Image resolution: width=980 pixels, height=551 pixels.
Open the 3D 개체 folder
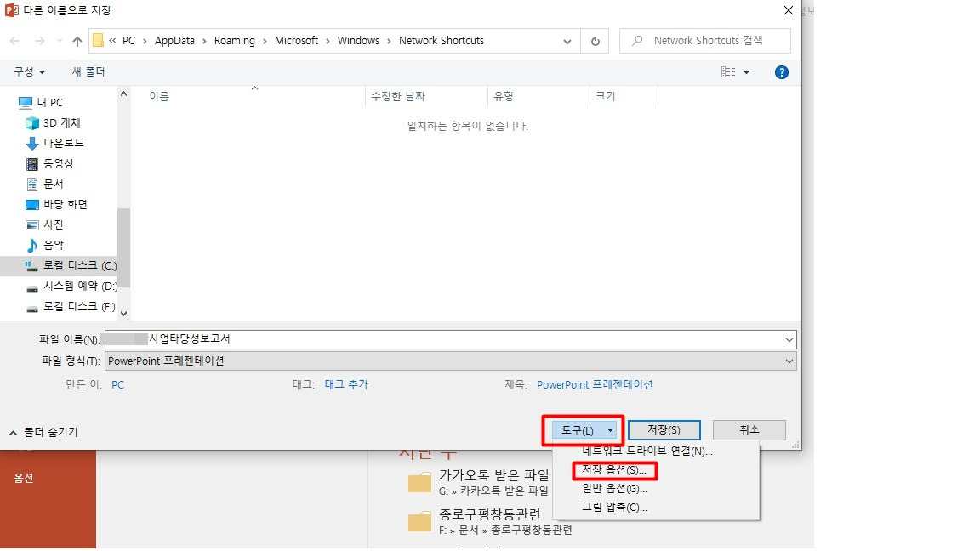[x=53, y=123]
